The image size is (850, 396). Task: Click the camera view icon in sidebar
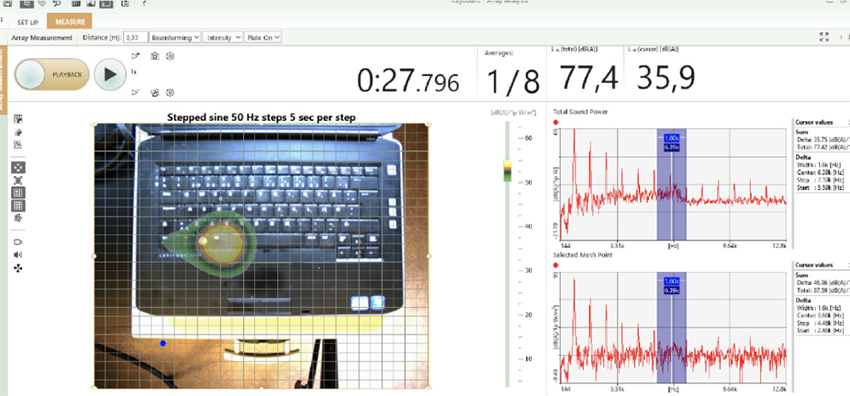(18, 242)
